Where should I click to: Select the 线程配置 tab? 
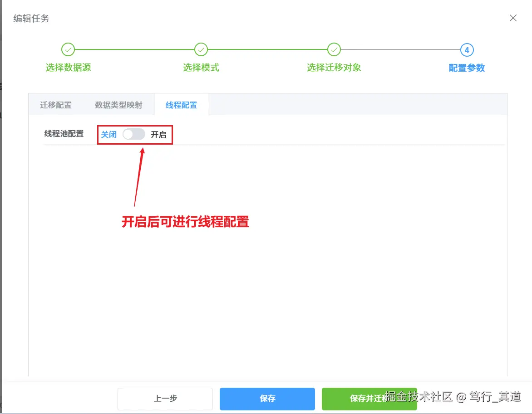coord(181,105)
